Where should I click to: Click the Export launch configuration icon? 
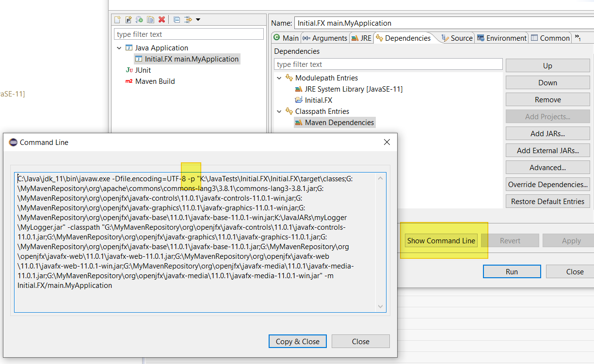(x=140, y=20)
